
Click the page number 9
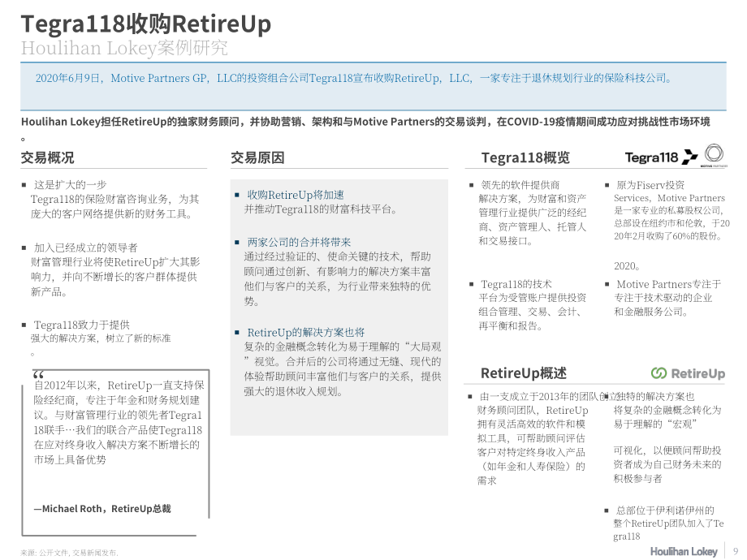point(736,551)
